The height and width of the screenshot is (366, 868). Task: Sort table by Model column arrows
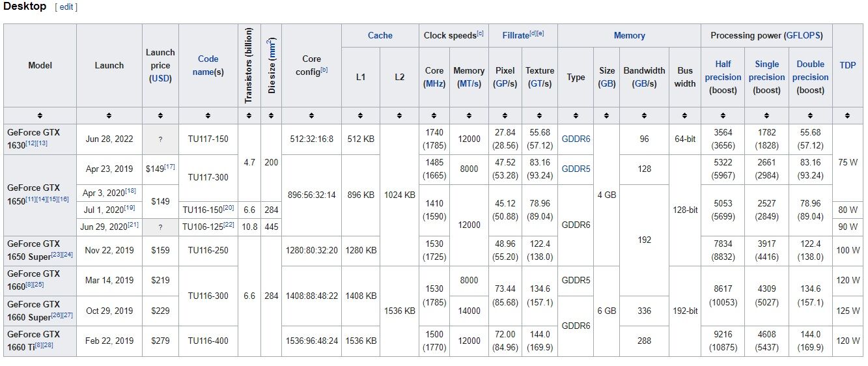40,116
